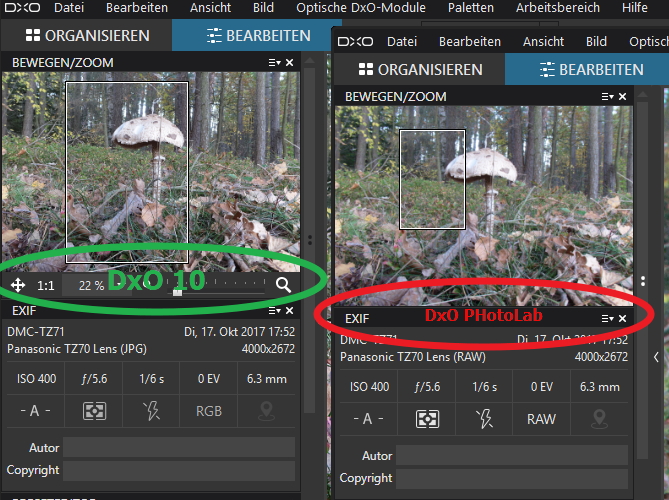Click three-dot panel handle in PhotoLab window
Image resolution: width=669 pixels, height=500 pixels.
pyautogui.click(x=643, y=281)
